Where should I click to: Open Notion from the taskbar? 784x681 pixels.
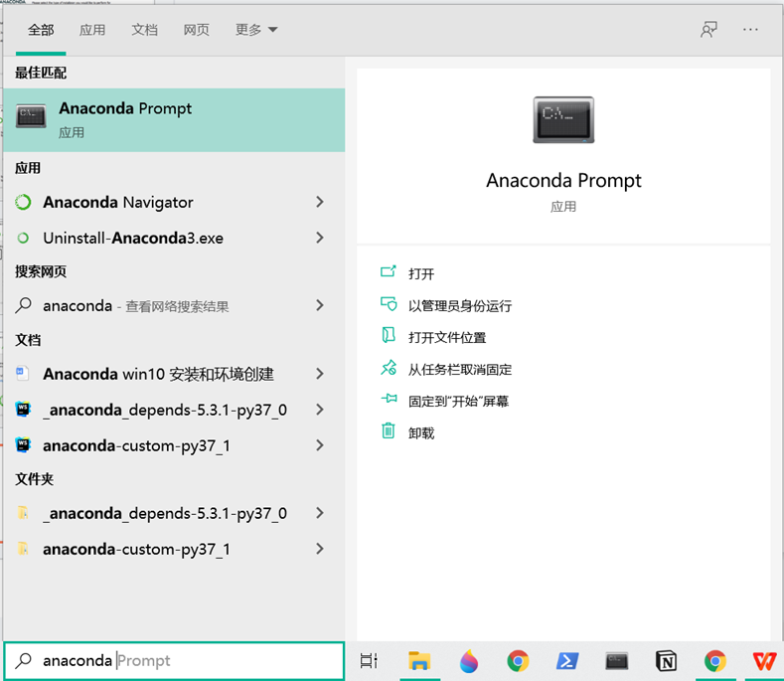pos(666,661)
